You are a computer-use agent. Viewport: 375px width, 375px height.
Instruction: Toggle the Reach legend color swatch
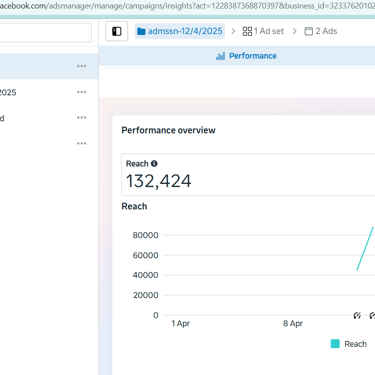coord(335,344)
